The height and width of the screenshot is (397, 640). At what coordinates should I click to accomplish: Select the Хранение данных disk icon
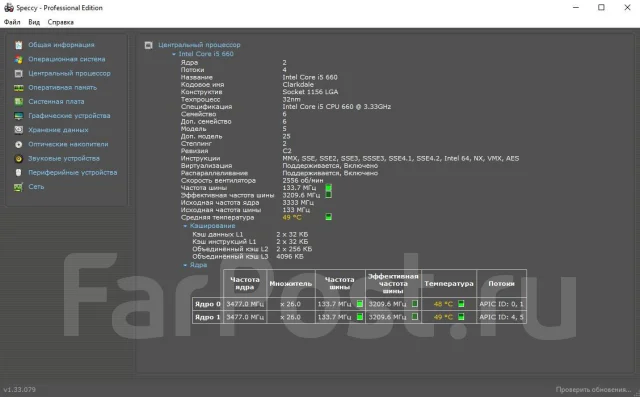(x=18, y=130)
